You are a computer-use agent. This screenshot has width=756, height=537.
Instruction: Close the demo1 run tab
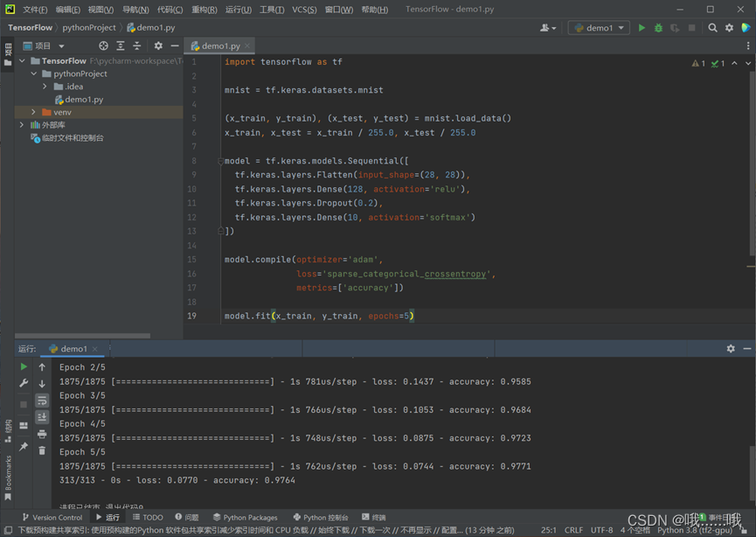point(95,349)
